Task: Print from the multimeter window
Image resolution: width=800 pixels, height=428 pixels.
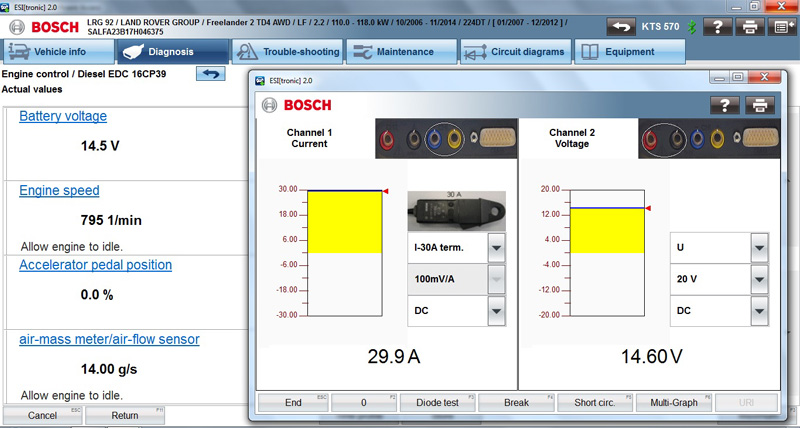Action: [x=760, y=105]
